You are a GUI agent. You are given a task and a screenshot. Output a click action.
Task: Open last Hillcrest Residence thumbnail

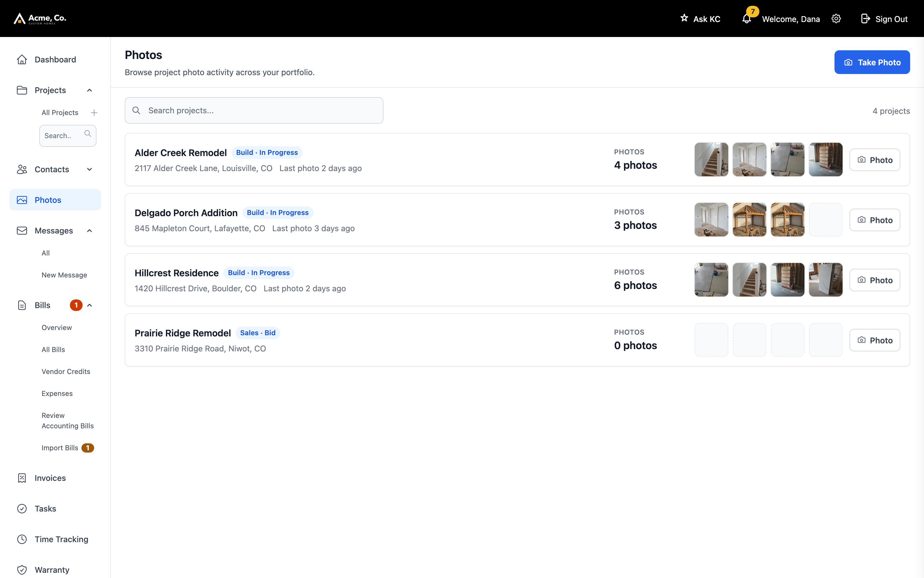point(826,280)
